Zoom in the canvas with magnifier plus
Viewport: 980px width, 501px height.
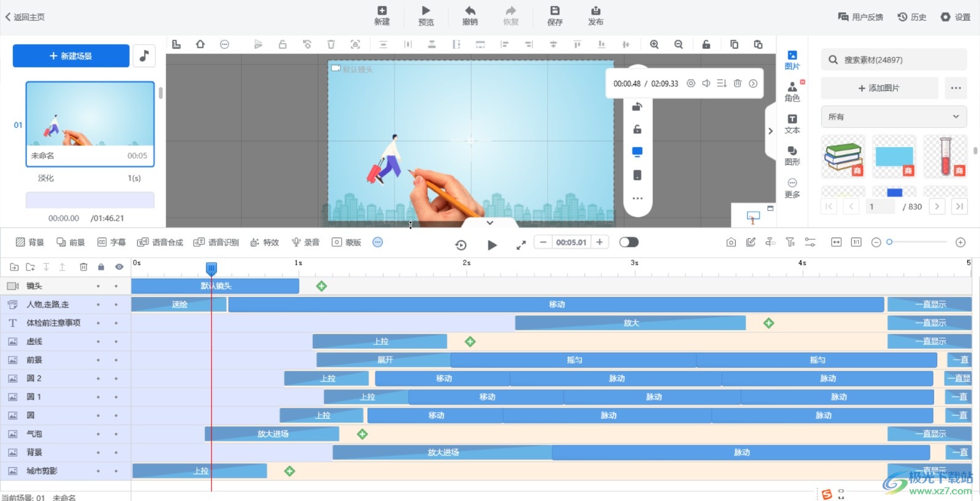click(654, 44)
